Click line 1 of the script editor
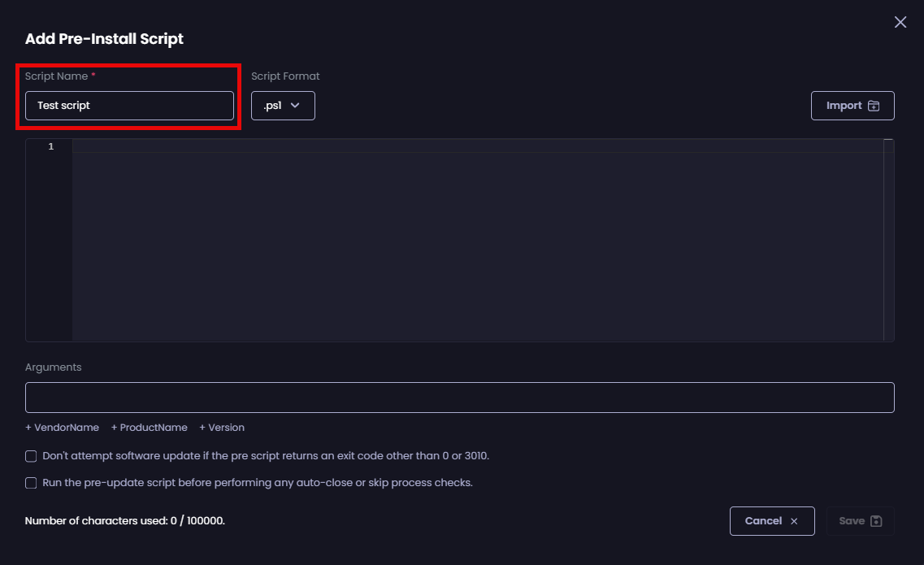 [244, 146]
